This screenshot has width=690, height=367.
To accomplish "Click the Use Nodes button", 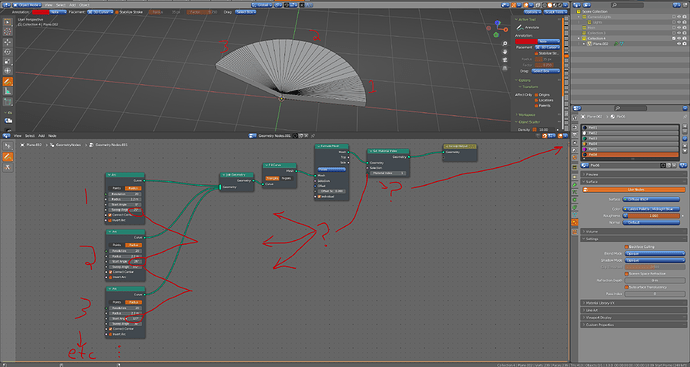I will (634, 190).
